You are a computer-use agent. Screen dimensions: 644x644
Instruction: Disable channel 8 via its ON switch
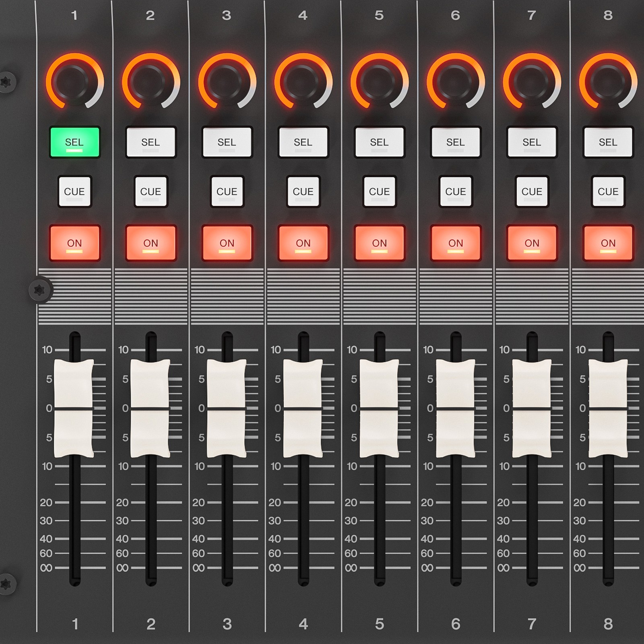(x=608, y=243)
